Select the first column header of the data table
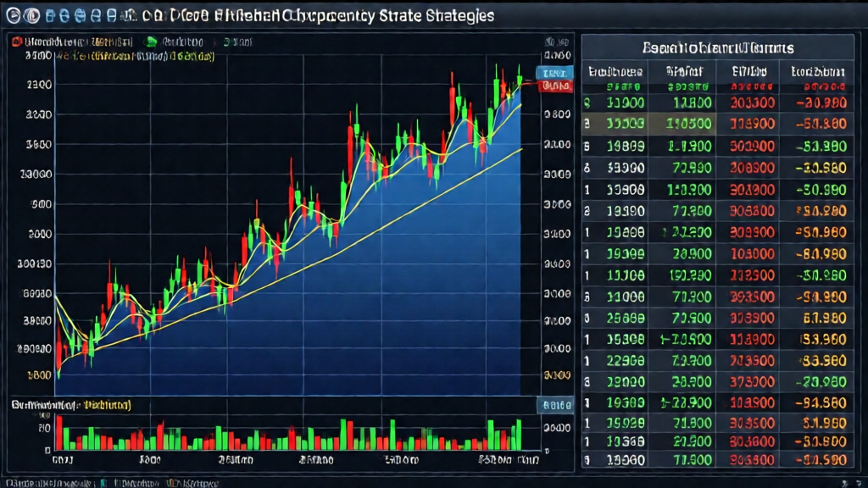The width and height of the screenshot is (868, 488). pos(615,72)
